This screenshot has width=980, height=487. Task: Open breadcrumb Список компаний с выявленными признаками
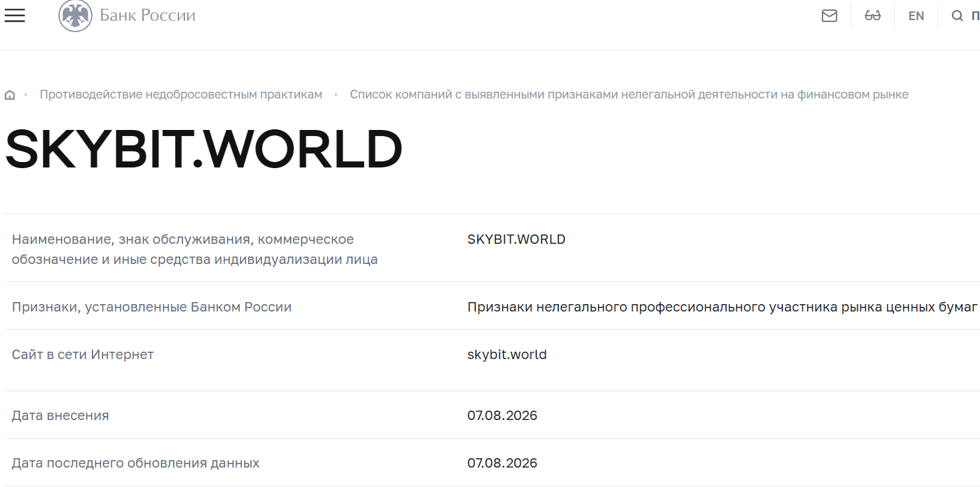click(x=629, y=94)
